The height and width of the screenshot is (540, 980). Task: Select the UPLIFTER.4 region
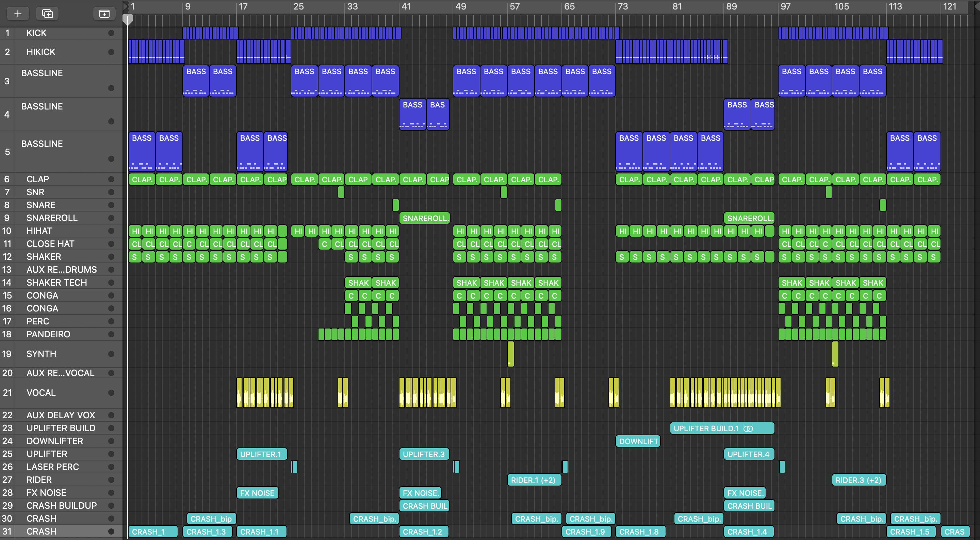point(749,454)
